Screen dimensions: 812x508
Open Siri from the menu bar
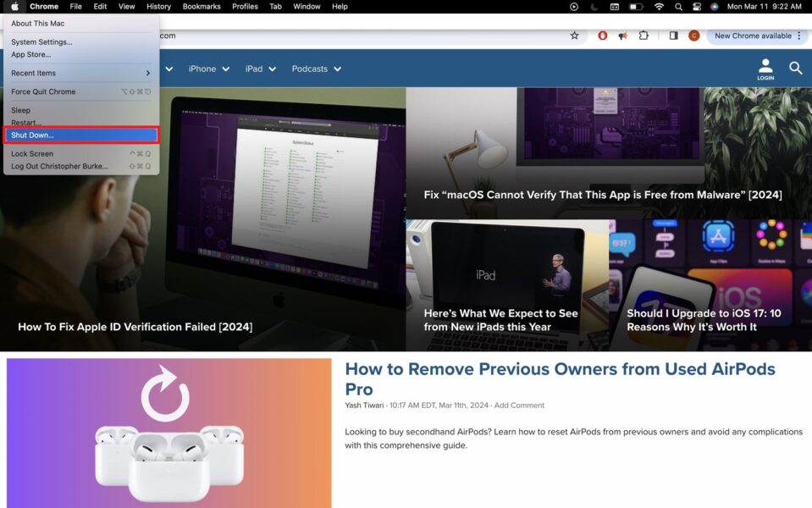(x=714, y=7)
